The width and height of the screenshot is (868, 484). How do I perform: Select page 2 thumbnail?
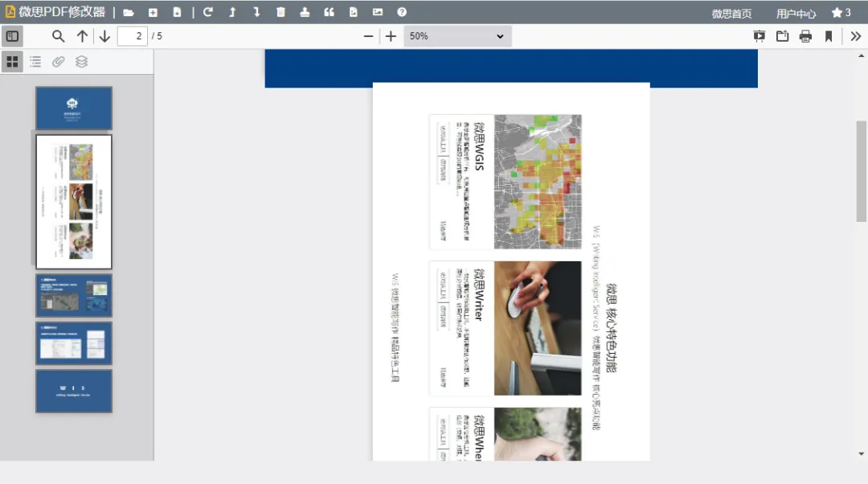(74, 202)
